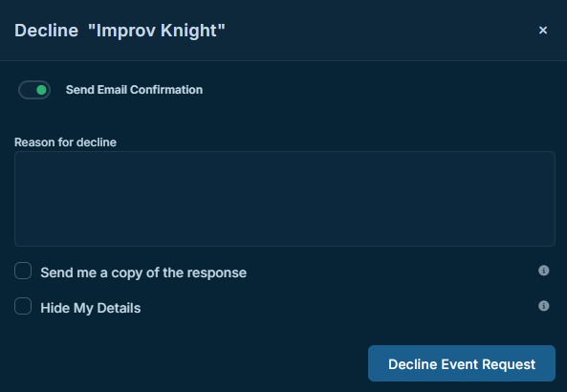
Task: Click the Reason for decline field label
Action: pyautogui.click(x=65, y=142)
